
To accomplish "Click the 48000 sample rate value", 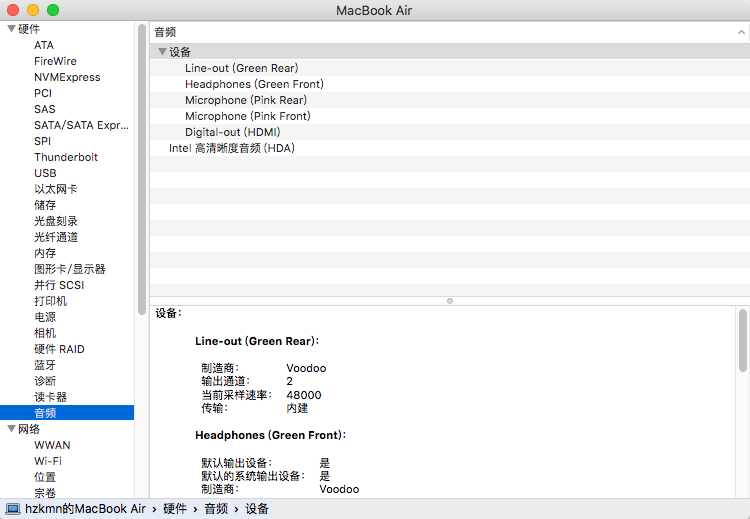I will pos(304,395).
